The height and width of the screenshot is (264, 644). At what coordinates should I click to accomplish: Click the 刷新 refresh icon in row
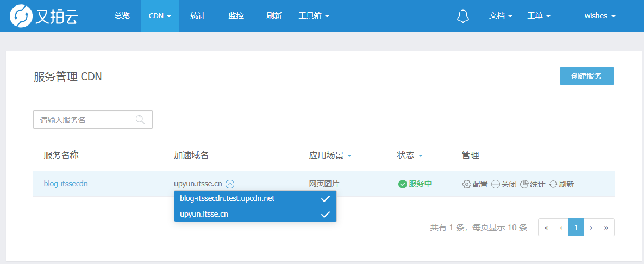(553, 184)
